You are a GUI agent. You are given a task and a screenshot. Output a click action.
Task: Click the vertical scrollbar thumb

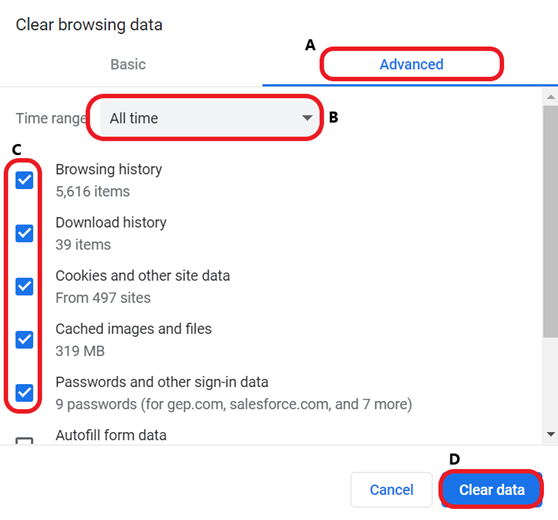pos(551,221)
